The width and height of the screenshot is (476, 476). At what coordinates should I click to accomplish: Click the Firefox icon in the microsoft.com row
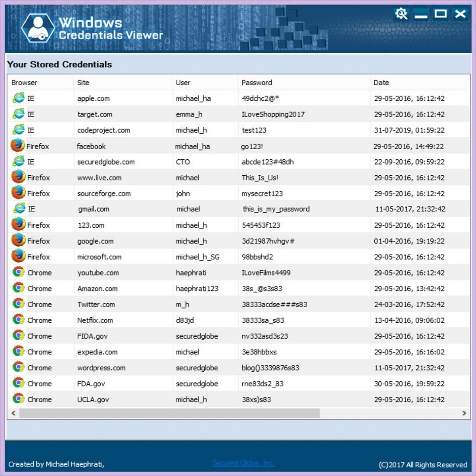click(19, 256)
